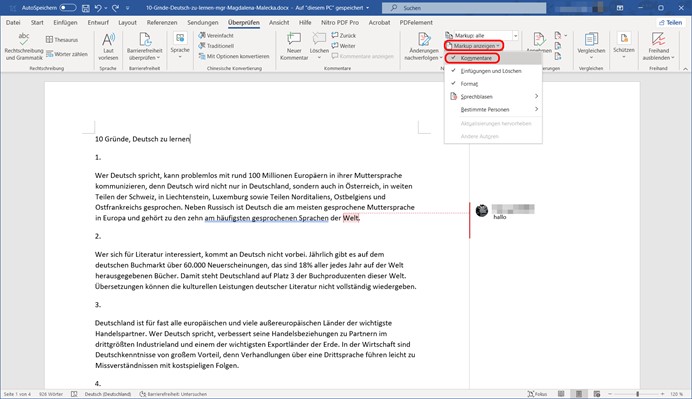Select print layout view in status bar
Viewport: 692px width, 399px height.
pos(579,394)
